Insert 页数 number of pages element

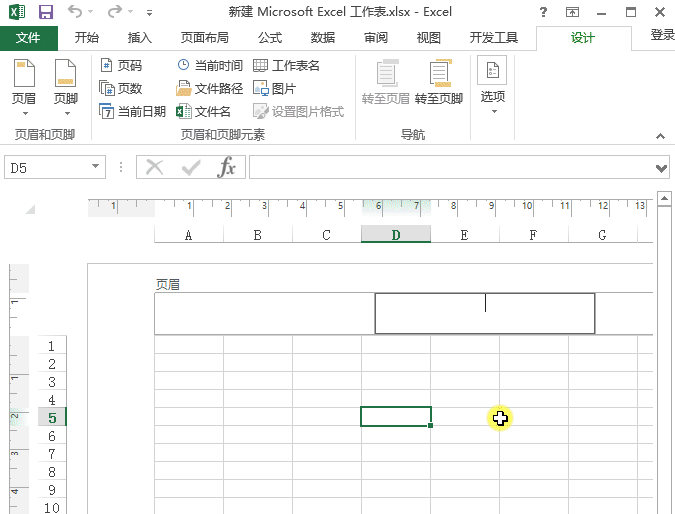click(121, 88)
